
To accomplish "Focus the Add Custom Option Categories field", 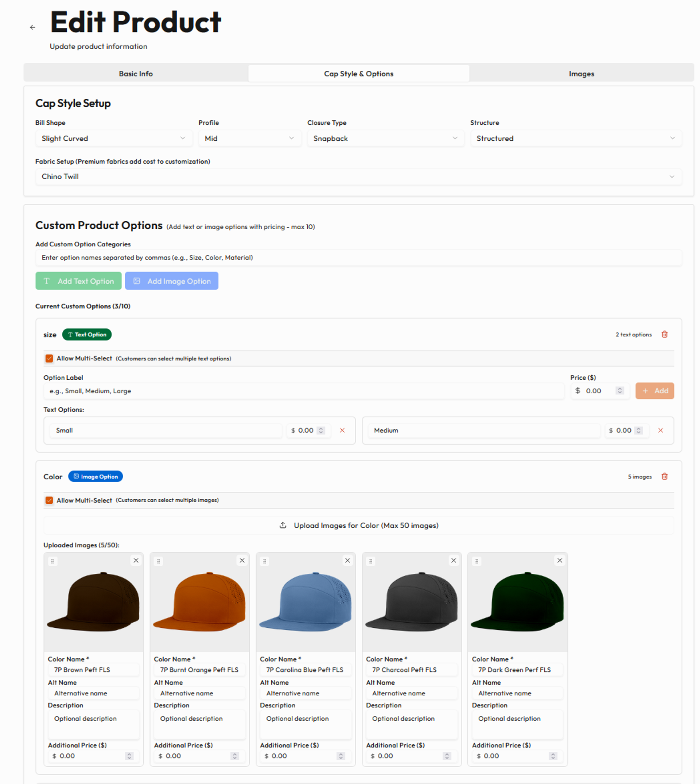I will [x=358, y=257].
